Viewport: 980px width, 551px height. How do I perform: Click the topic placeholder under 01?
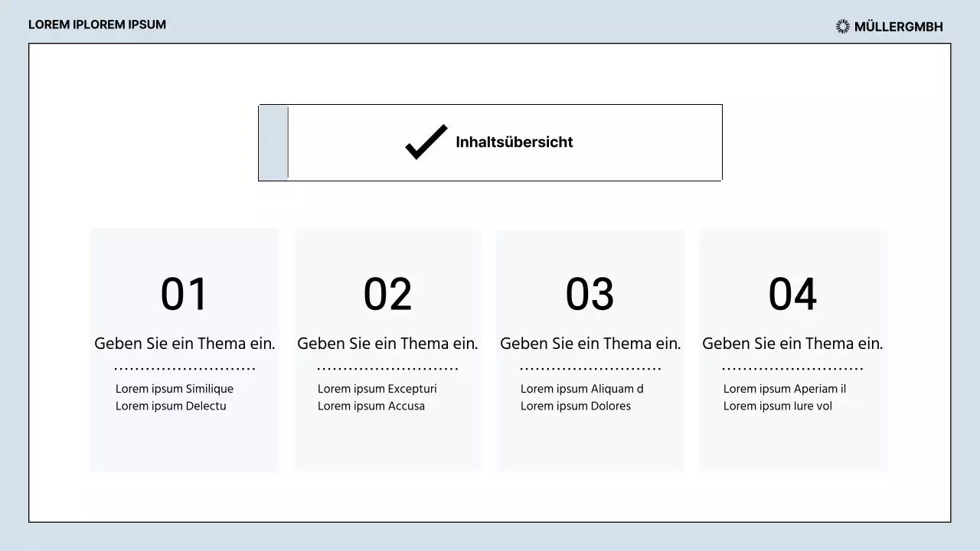point(185,344)
